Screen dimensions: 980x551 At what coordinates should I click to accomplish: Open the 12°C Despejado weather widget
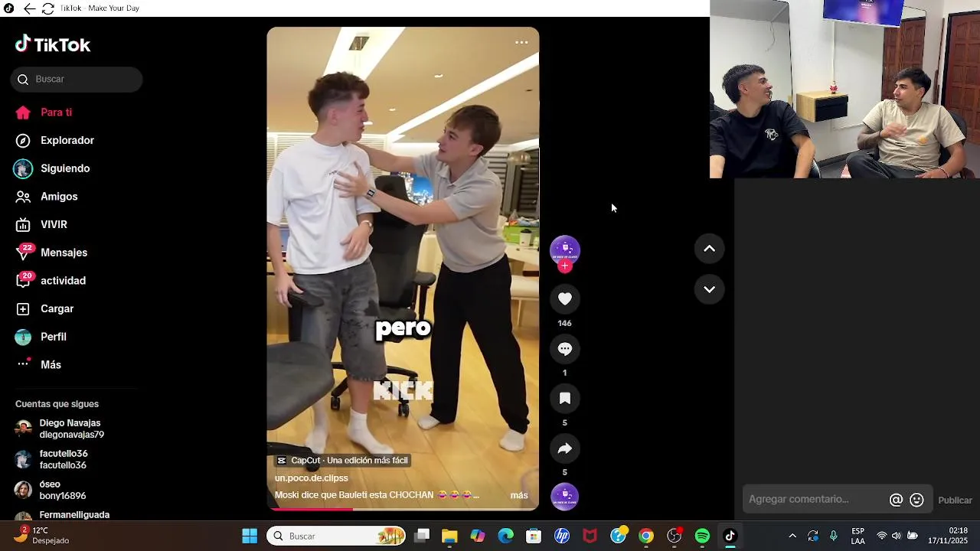42,536
